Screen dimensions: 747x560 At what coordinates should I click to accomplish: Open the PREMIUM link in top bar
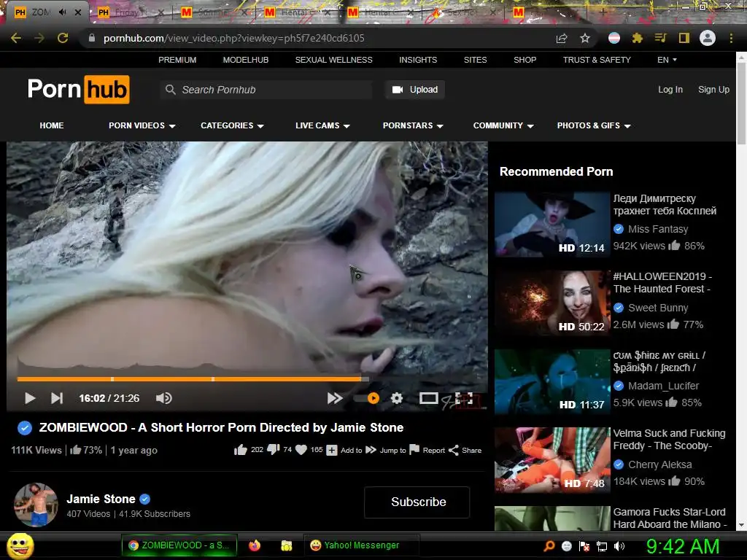tap(177, 60)
